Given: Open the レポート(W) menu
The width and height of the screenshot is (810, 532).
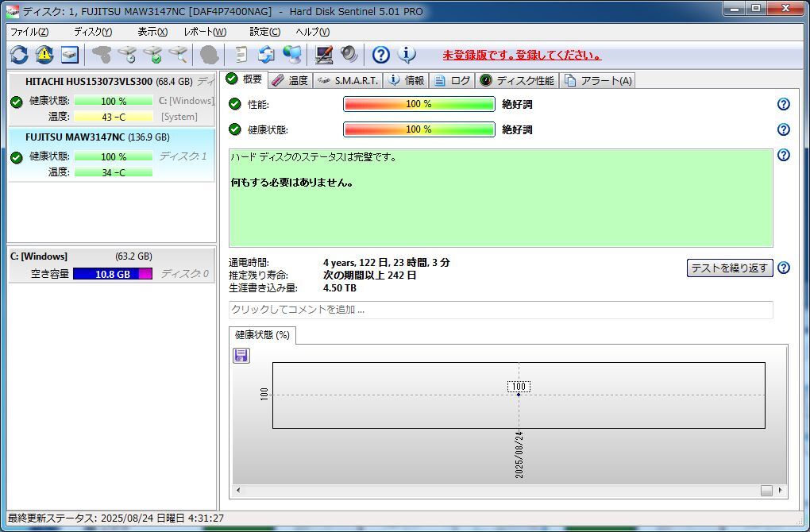Looking at the screenshot, I should (205, 32).
